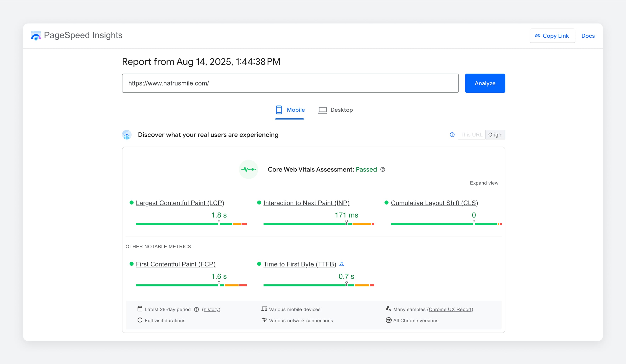The height and width of the screenshot is (364, 626).
Task: Click the OTHER NOTABLE METRICS label
Action: tap(158, 247)
